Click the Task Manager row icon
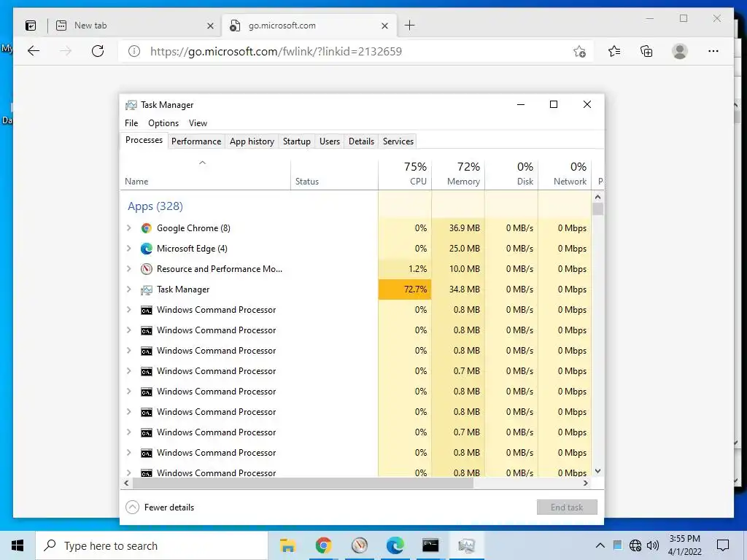The width and height of the screenshot is (747, 560). point(146,289)
